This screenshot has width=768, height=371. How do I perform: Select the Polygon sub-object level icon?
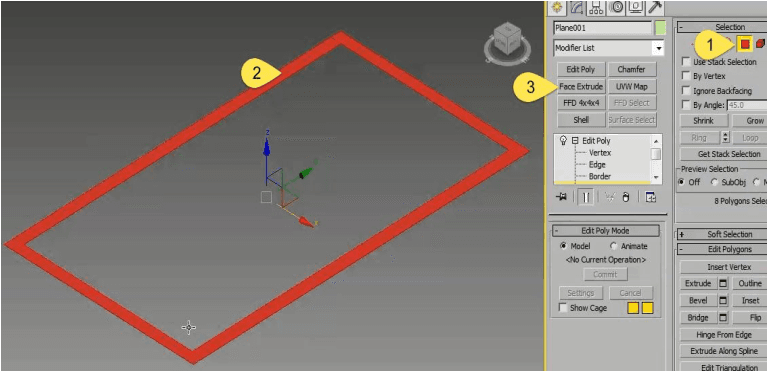(x=744, y=44)
